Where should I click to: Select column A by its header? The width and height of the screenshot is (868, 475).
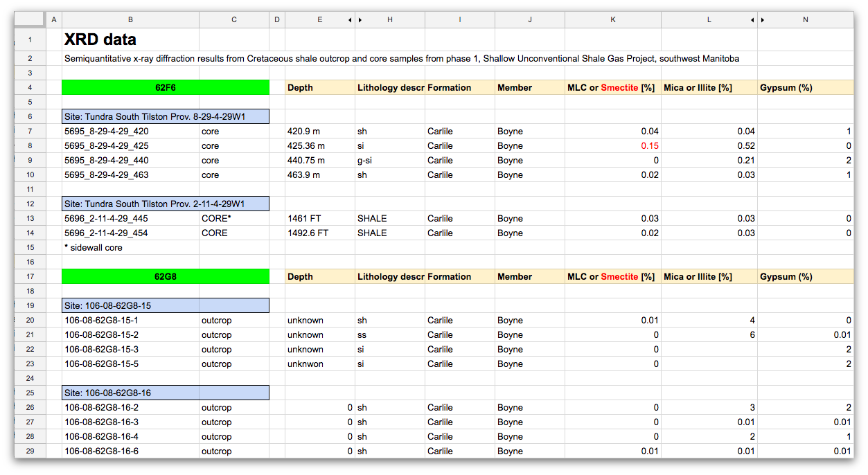[54, 20]
